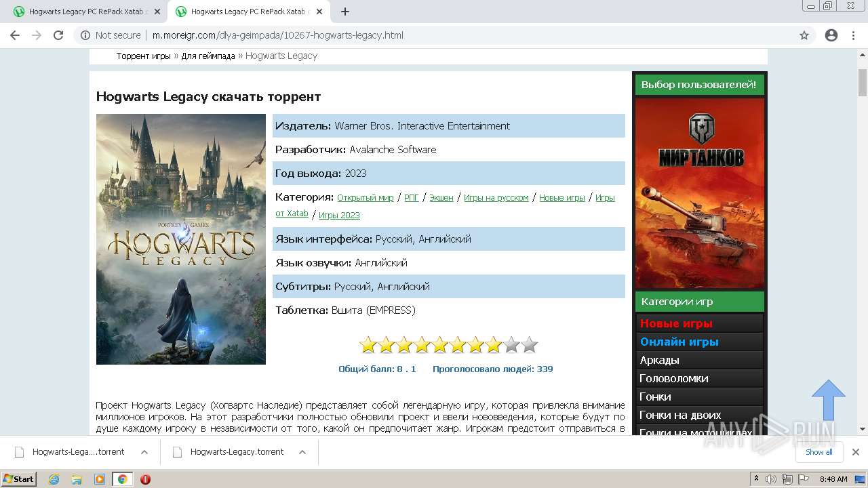Image resolution: width=868 pixels, height=488 pixels.
Task: Open a new browser tab
Action: (x=345, y=12)
